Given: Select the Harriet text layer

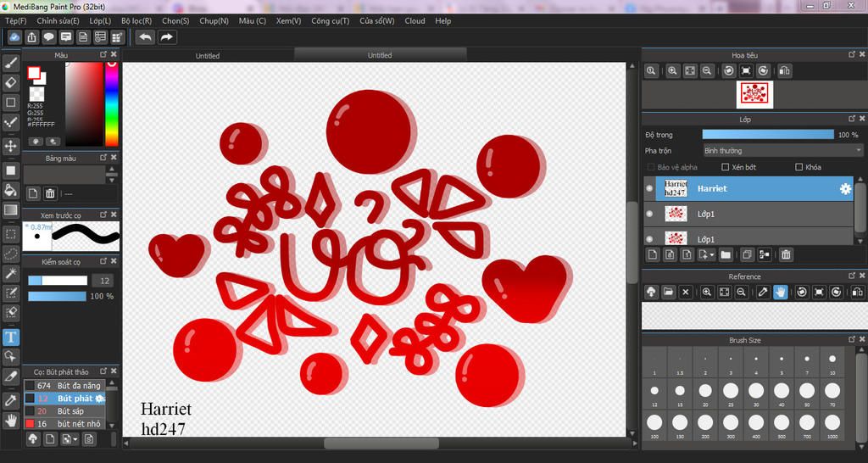Looking at the screenshot, I should coord(753,188).
